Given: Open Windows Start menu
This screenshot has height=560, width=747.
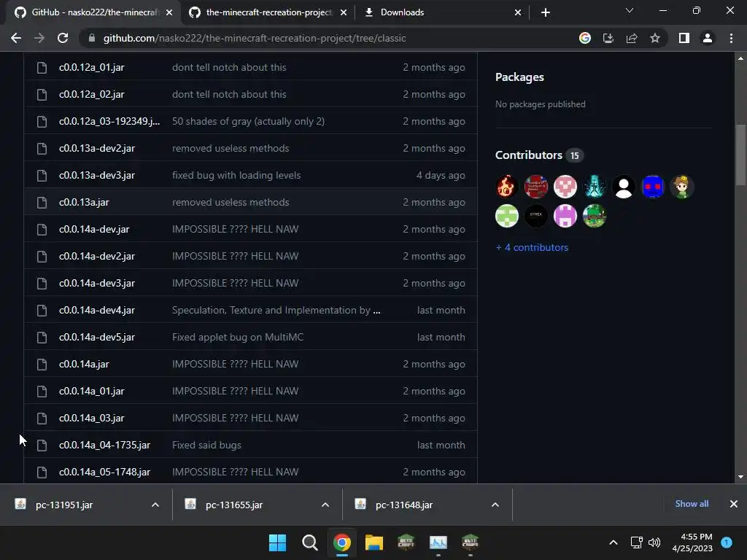Looking at the screenshot, I should [x=277, y=542].
